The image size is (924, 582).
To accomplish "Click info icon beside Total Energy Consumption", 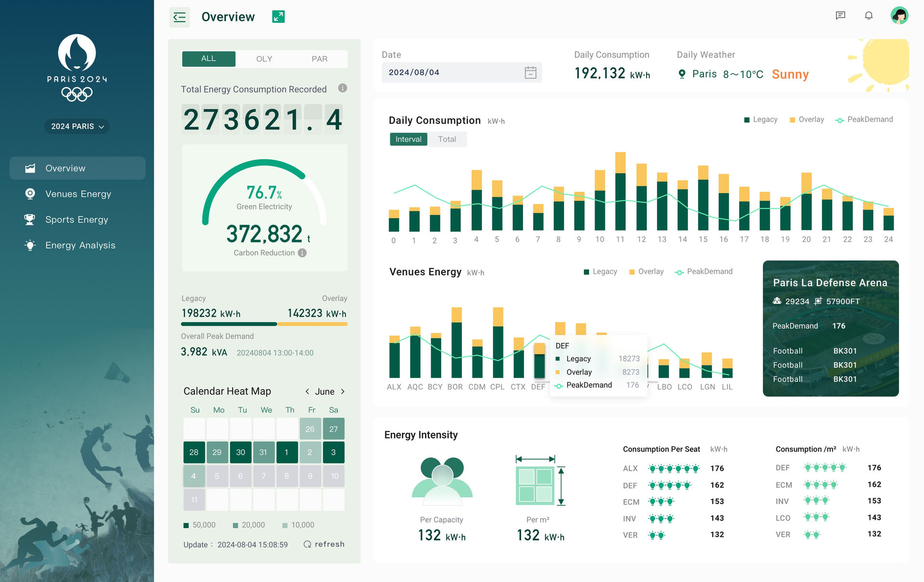I will [x=342, y=88].
